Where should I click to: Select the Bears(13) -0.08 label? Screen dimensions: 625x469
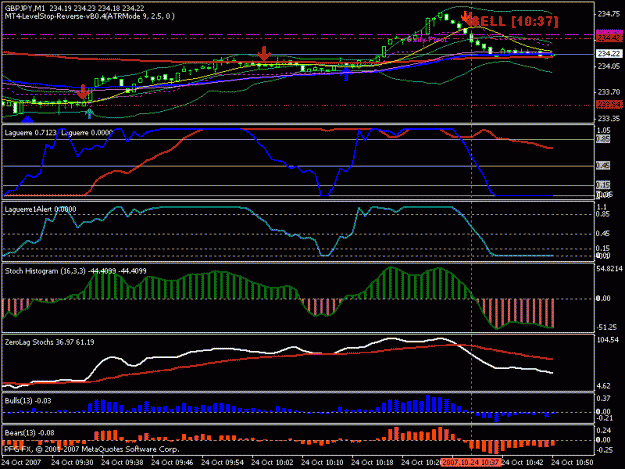point(29,433)
